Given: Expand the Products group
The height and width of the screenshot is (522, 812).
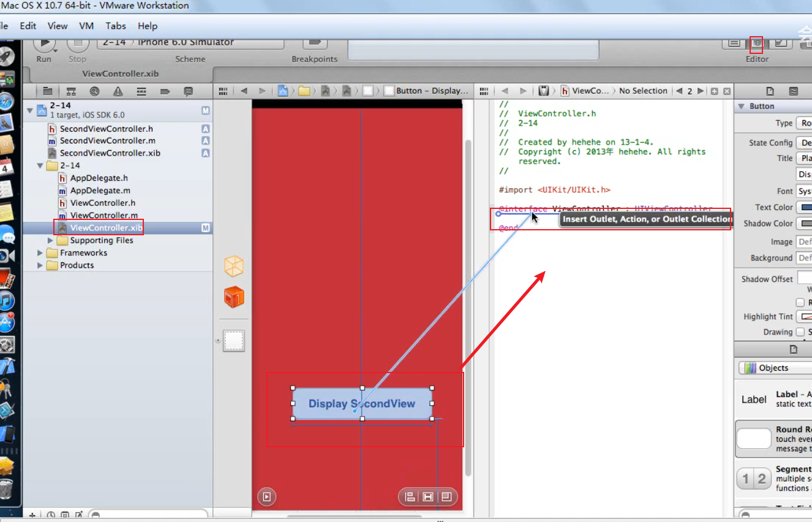Looking at the screenshot, I should (40, 265).
